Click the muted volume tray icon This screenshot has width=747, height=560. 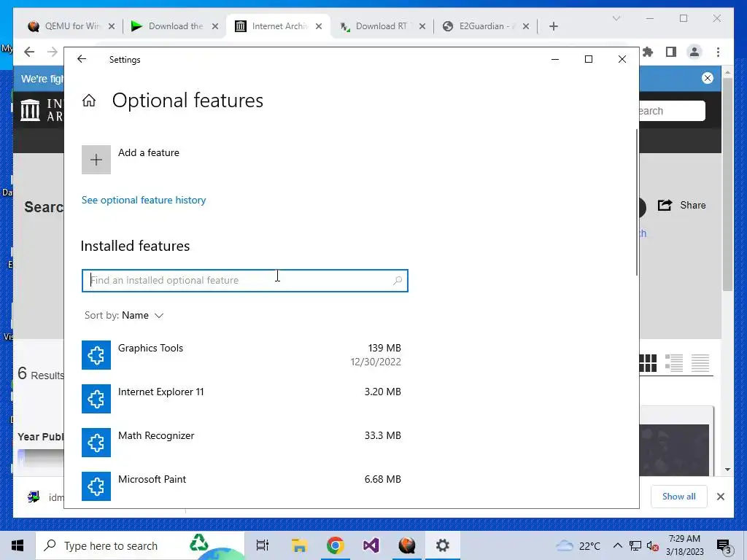click(653, 545)
